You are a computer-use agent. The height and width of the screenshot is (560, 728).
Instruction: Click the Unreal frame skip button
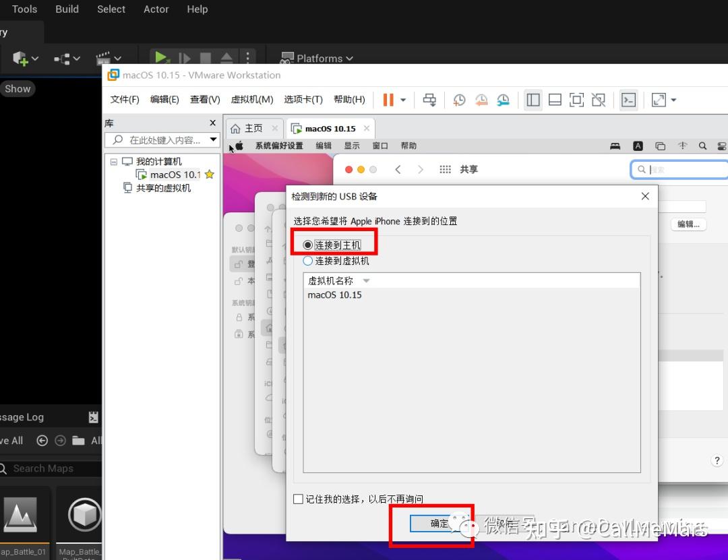pos(184,58)
